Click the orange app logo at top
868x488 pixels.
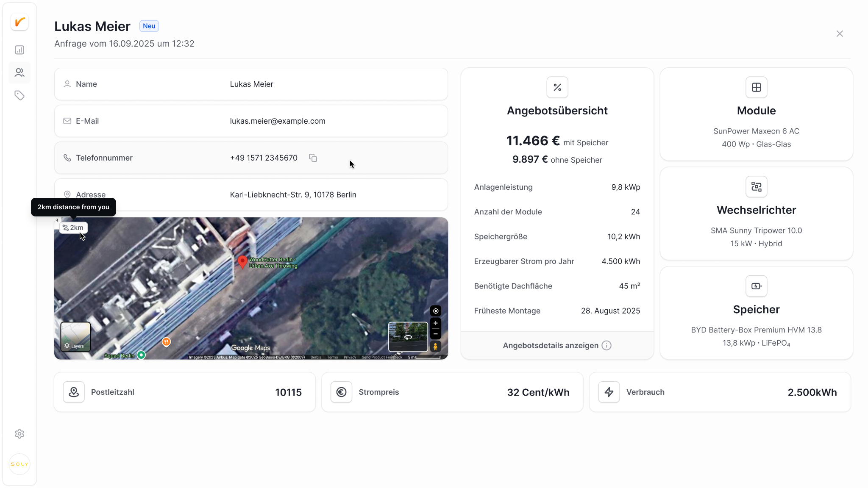pyautogui.click(x=19, y=22)
